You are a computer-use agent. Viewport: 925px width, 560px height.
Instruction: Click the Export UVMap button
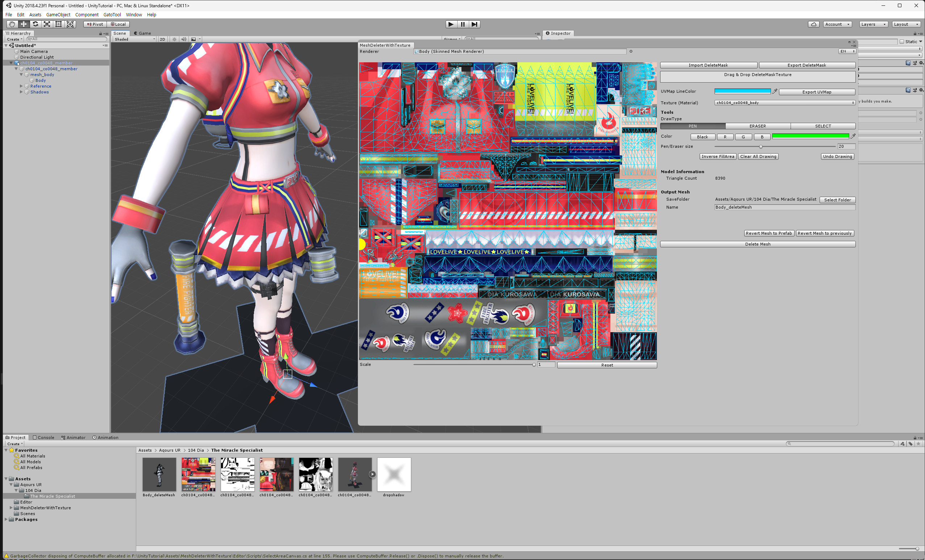[x=817, y=92]
